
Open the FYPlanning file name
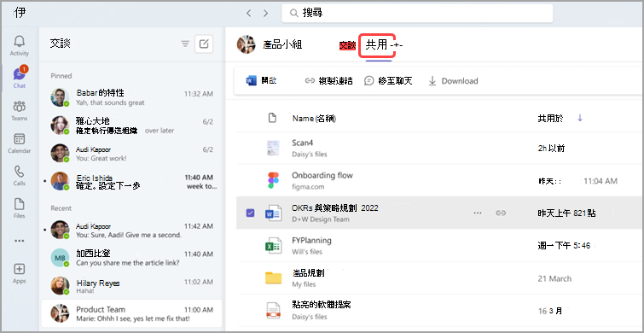(x=311, y=240)
